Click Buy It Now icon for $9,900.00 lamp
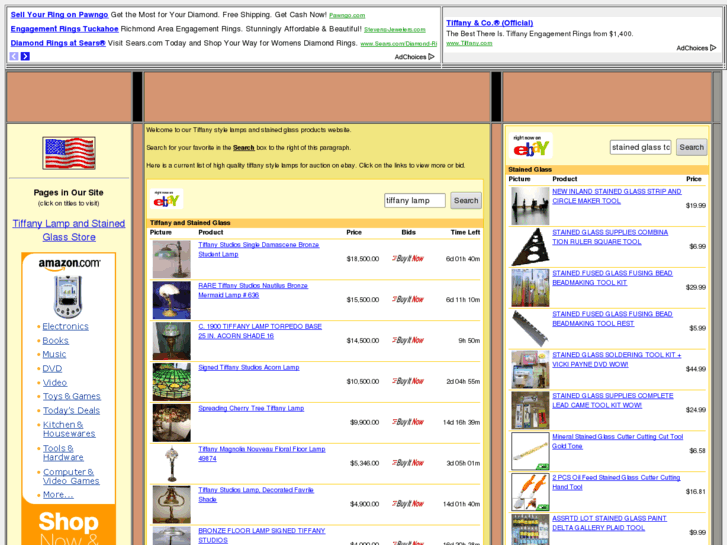 point(408,422)
